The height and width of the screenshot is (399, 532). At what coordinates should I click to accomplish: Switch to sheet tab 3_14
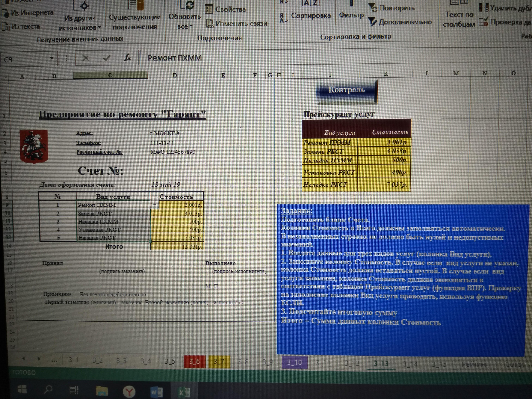(x=410, y=364)
